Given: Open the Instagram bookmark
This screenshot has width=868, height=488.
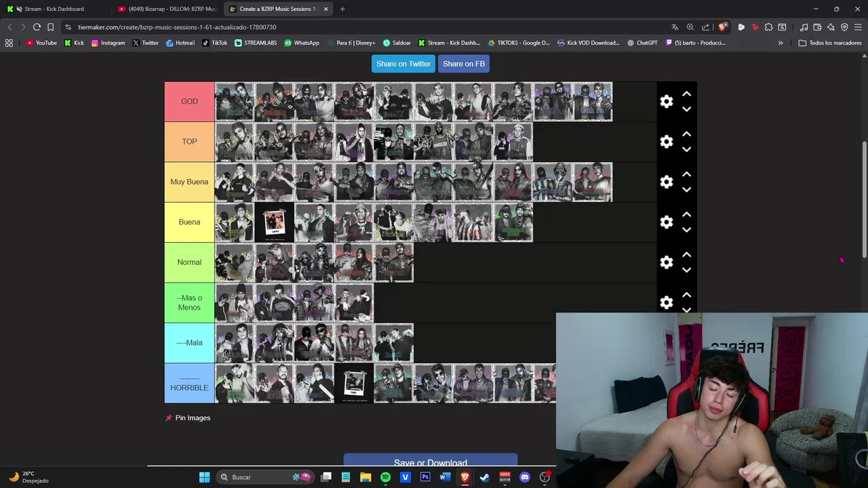Looking at the screenshot, I should point(108,43).
